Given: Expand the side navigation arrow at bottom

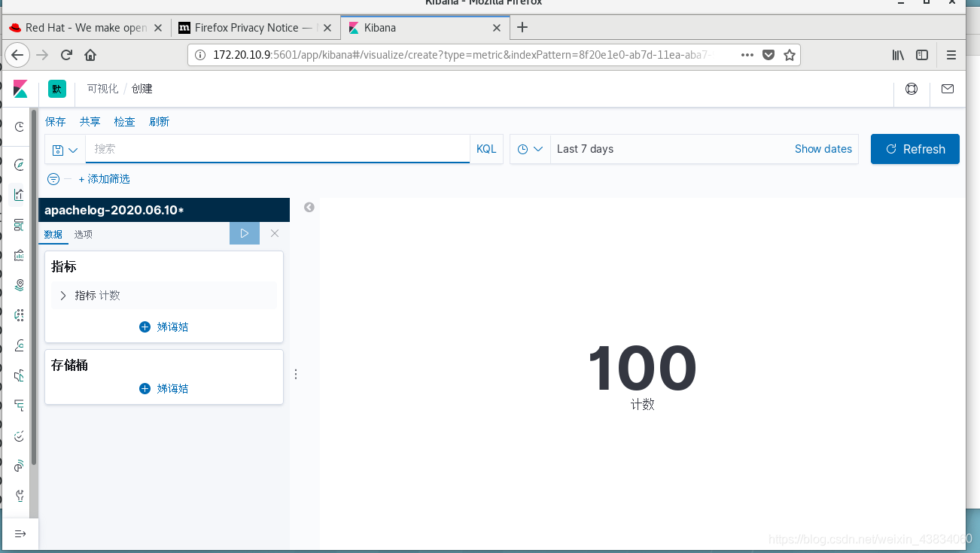Looking at the screenshot, I should [20, 533].
